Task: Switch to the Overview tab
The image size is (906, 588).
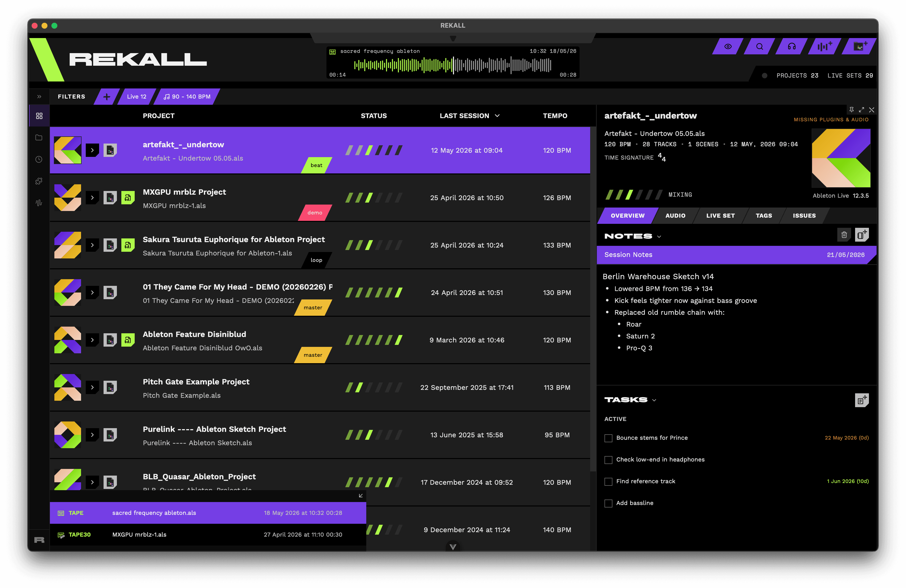Action: click(x=627, y=215)
